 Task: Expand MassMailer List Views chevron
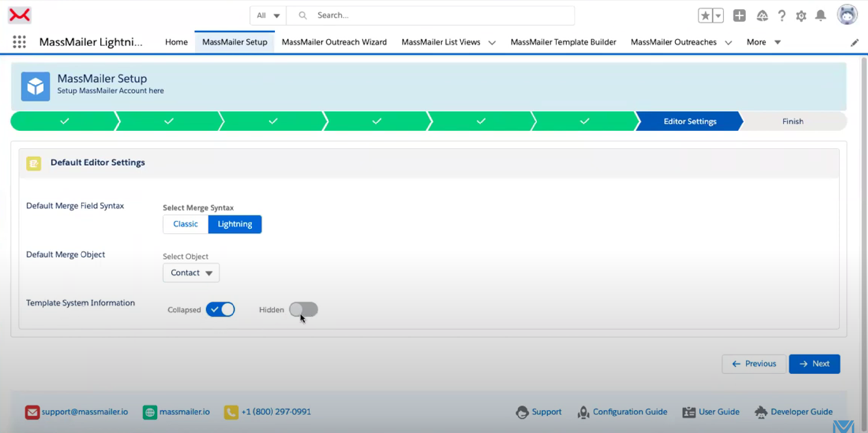492,43
